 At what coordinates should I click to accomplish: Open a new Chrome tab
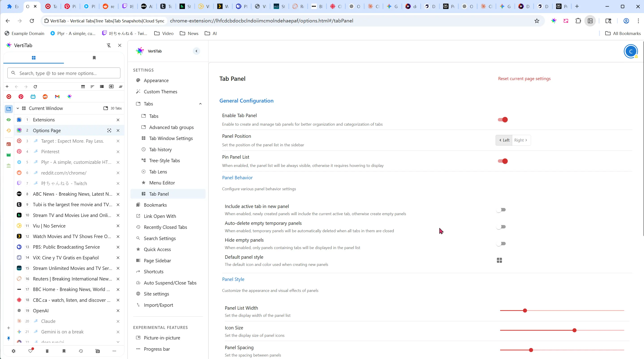(x=577, y=7)
